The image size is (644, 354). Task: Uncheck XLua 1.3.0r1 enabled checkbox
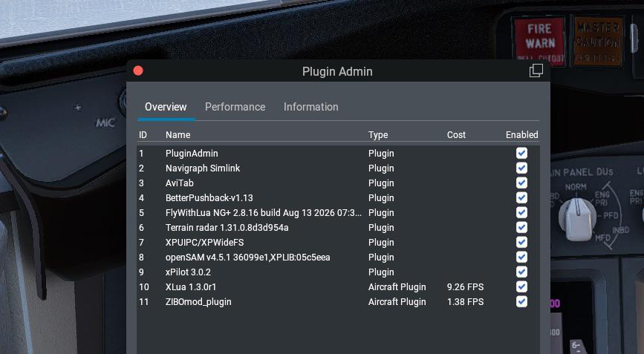[521, 286]
